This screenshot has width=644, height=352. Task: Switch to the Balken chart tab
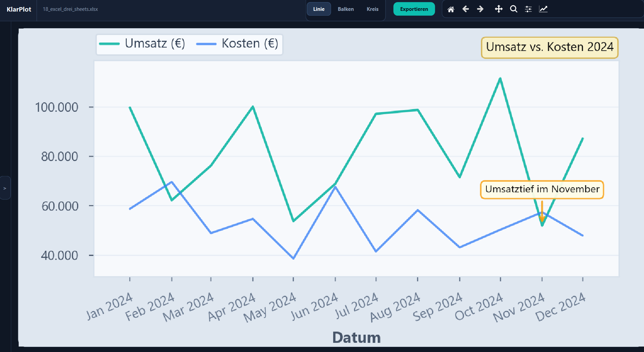[345, 9]
